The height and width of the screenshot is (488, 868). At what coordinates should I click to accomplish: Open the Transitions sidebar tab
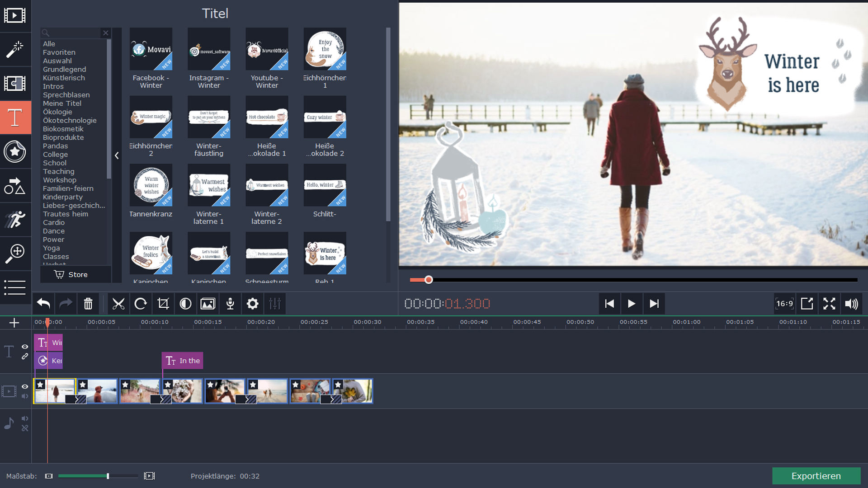click(x=15, y=84)
